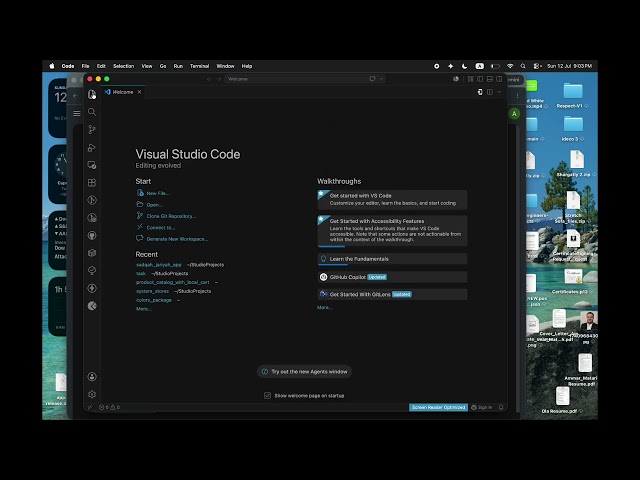Open the GitHub icon in activity bar
This screenshot has width=640, height=480.
92,236
